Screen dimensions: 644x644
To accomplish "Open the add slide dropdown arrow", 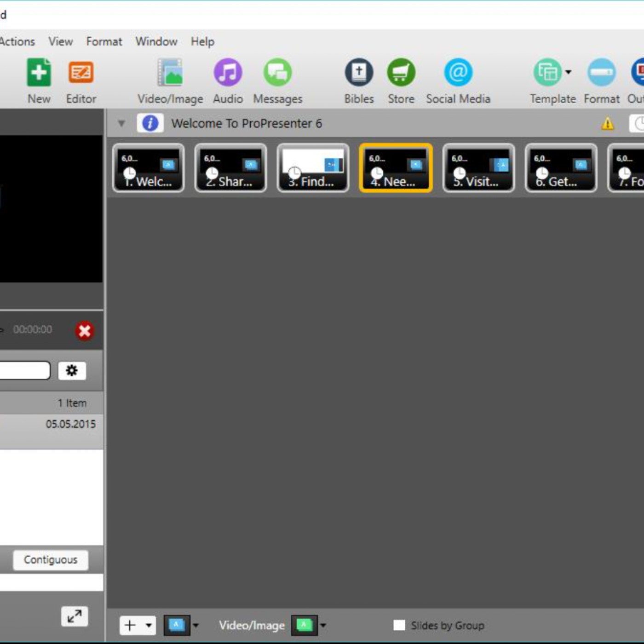I will [149, 626].
